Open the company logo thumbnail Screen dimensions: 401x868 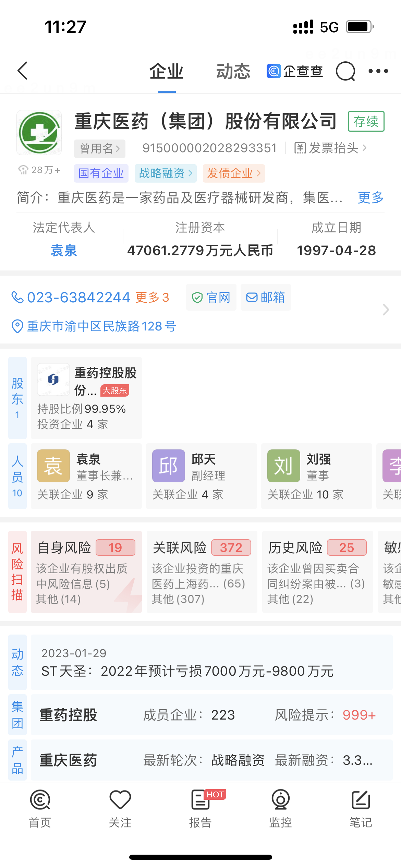click(x=39, y=133)
